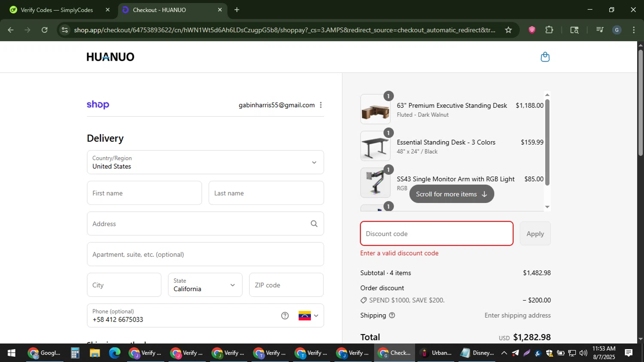Open the media controls toolbar icon
644x362 pixels.
[600, 30]
